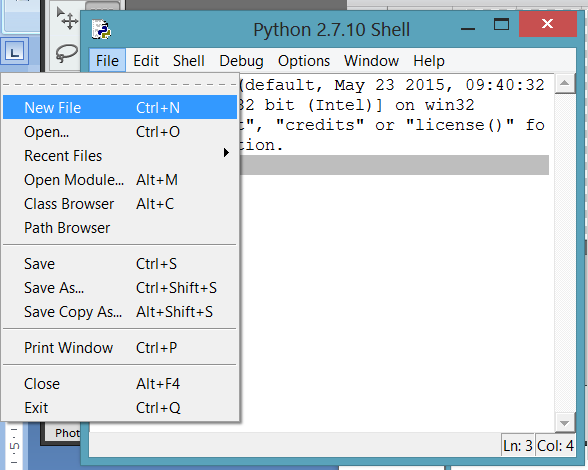Click the scrollbar up arrow in shell
Viewport: 588px width, 470px height.
click(565, 83)
